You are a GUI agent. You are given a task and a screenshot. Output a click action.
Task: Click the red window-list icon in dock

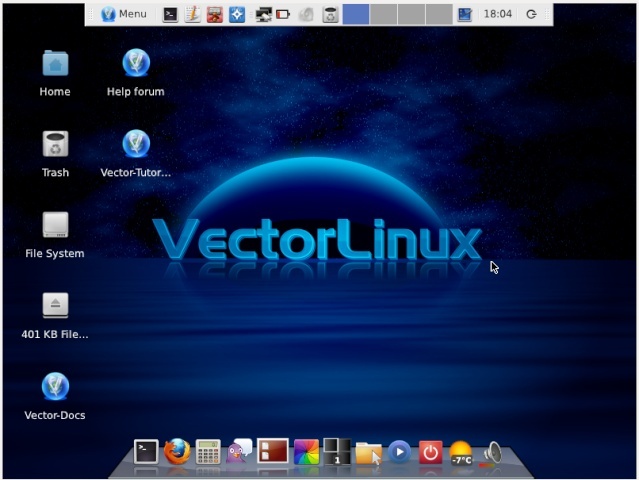coord(273,451)
